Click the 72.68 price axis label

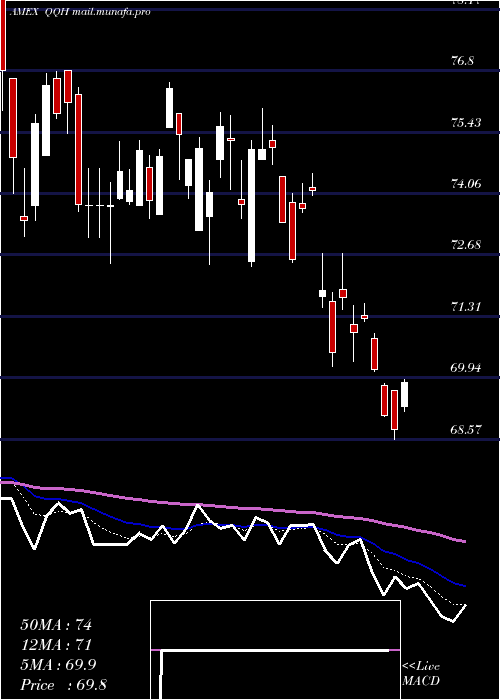point(466,245)
